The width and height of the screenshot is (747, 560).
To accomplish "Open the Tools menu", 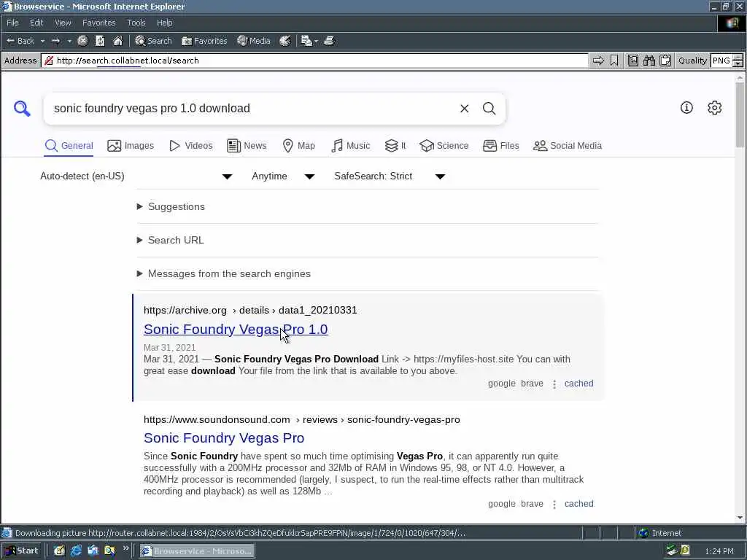I will click(x=136, y=23).
